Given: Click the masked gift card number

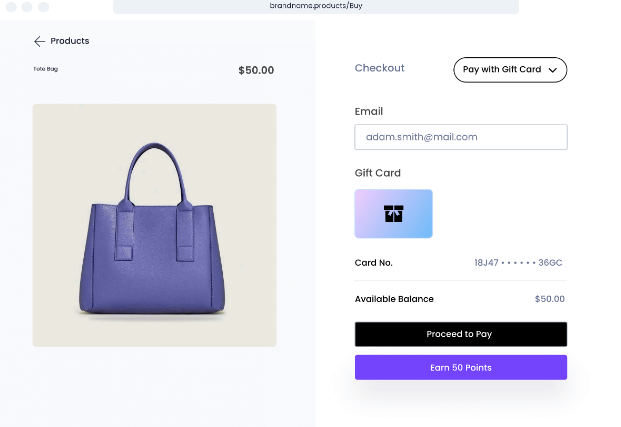Looking at the screenshot, I should 518,263.
